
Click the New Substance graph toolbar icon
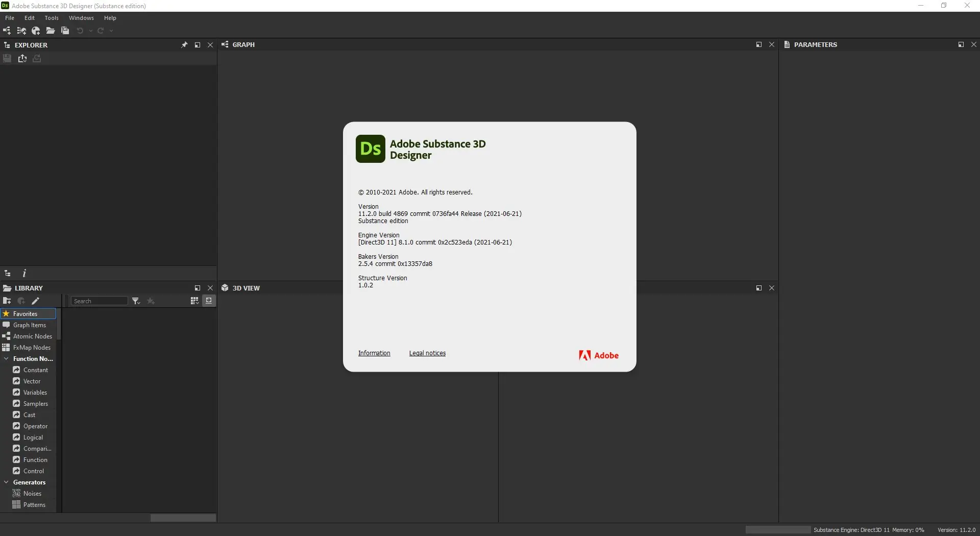[x=7, y=31]
